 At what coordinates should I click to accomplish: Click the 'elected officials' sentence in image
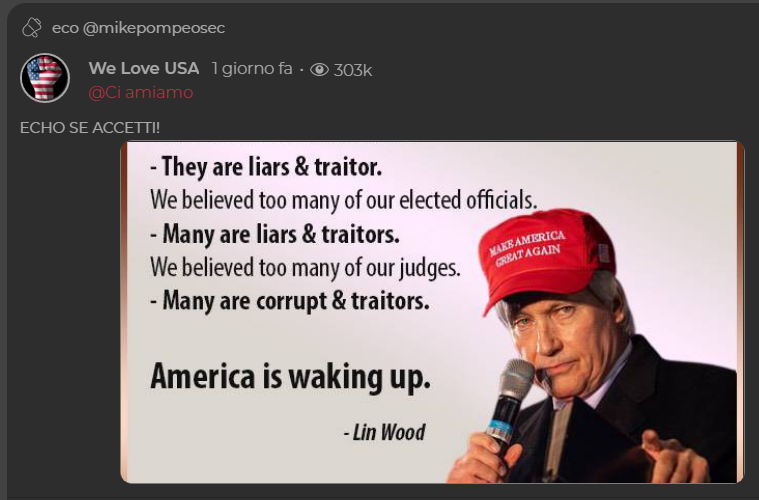pos(343,200)
